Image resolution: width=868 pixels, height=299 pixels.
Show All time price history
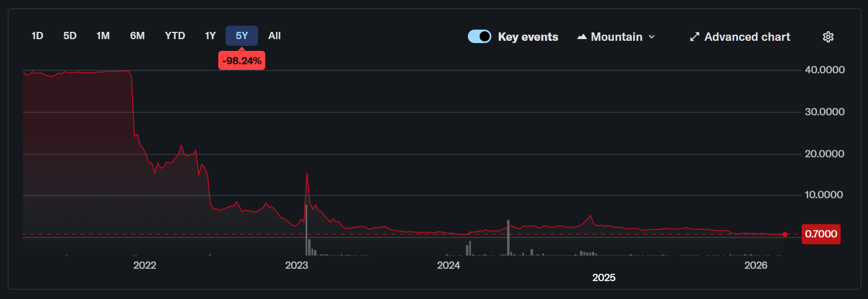coord(274,36)
